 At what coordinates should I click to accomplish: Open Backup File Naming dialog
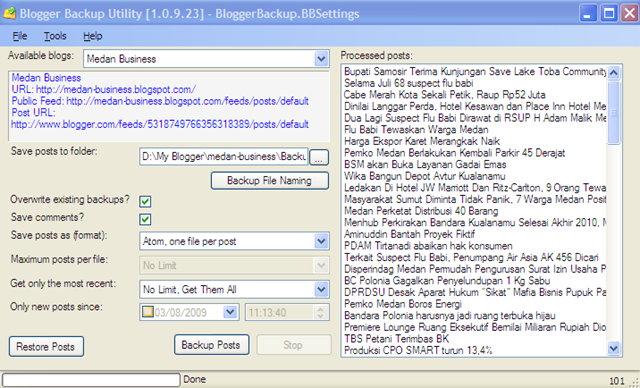(x=269, y=181)
